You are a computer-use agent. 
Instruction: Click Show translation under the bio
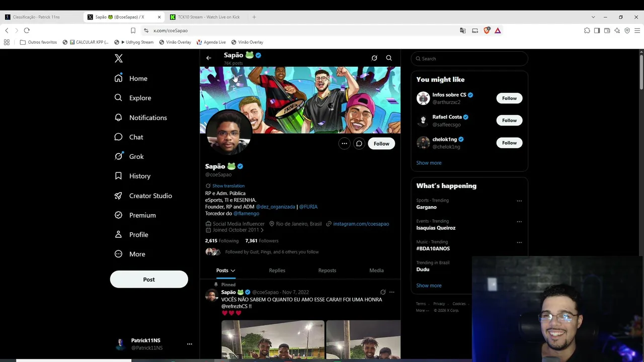[228, 186]
